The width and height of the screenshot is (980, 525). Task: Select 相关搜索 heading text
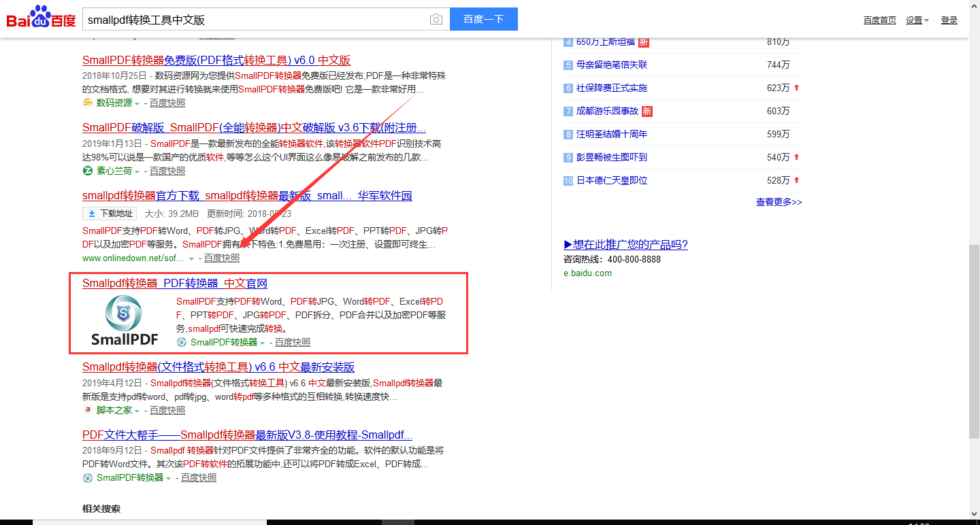(x=101, y=509)
